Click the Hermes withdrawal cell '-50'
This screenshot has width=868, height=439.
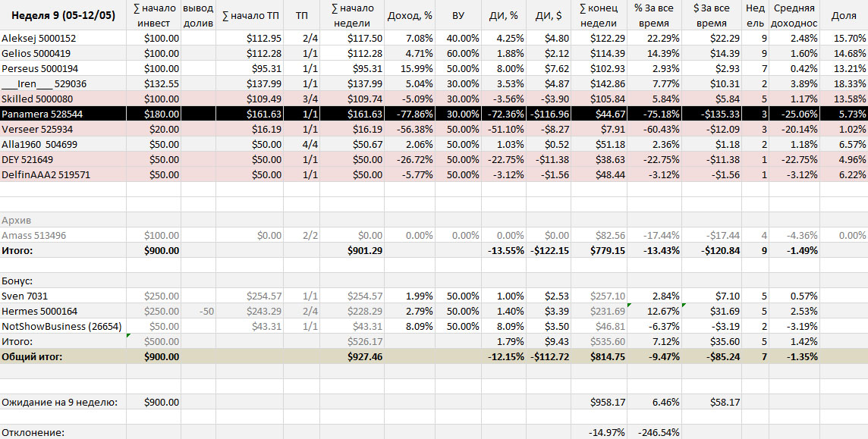[x=198, y=311]
